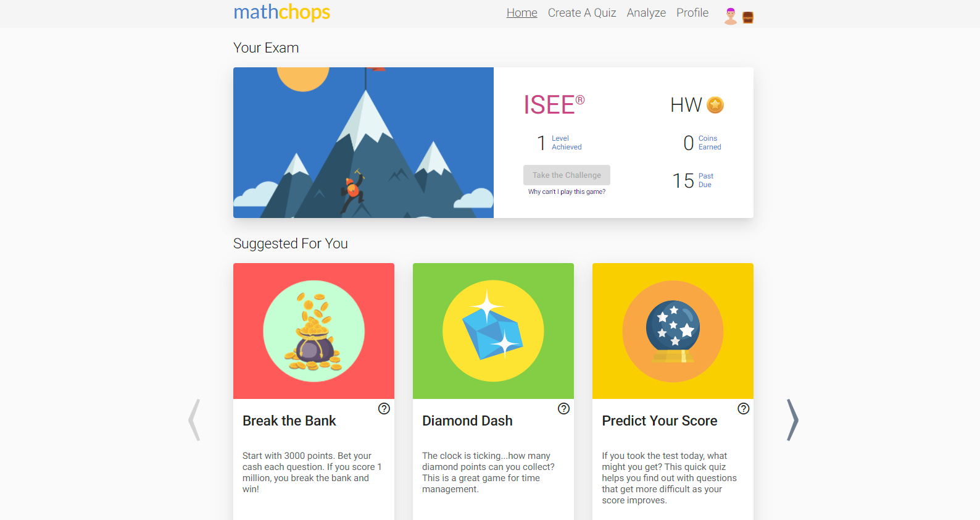The image size is (980, 520).
Task: Open help icon for Break the Bank
Action: tap(384, 408)
